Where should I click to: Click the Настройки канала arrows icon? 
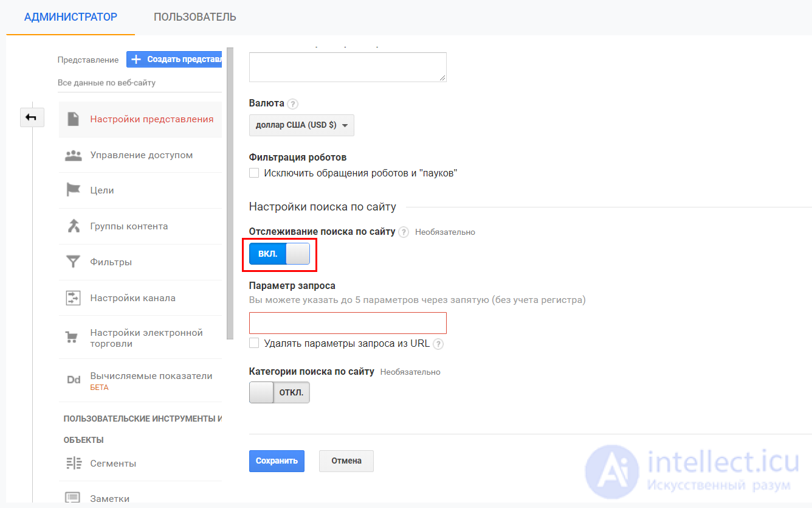(x=74, y=298)
